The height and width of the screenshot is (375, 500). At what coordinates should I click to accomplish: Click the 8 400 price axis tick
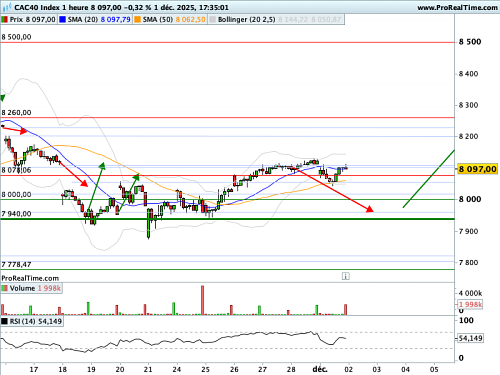point(468,74)
